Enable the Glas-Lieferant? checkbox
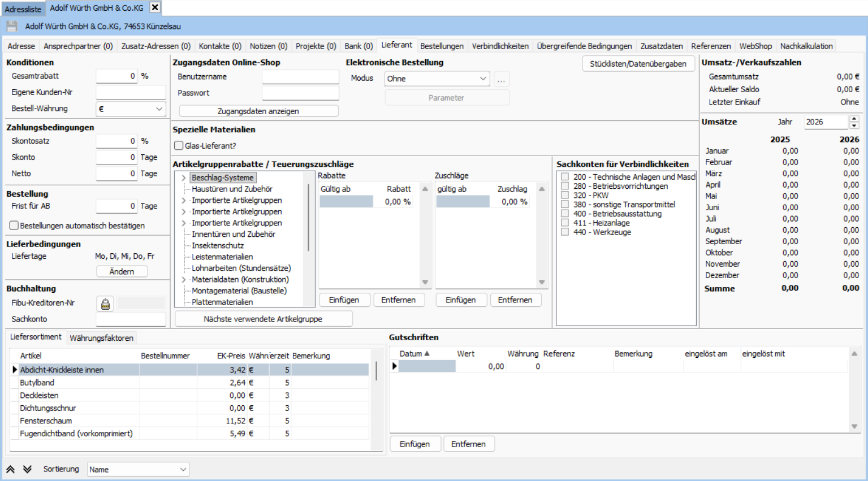Viewport: 868px width, 481px height. pyautogui.click(x=179, y=146)
